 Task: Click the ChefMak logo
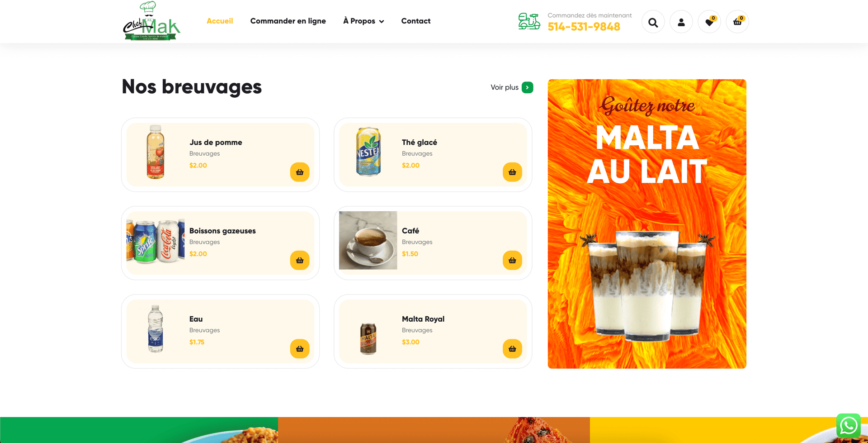[151, 21]
